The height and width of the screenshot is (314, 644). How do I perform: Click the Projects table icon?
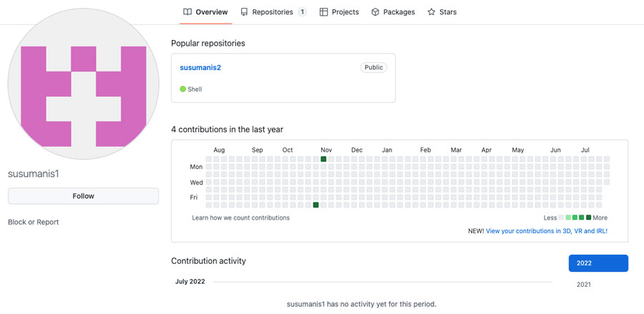[323, 12]
